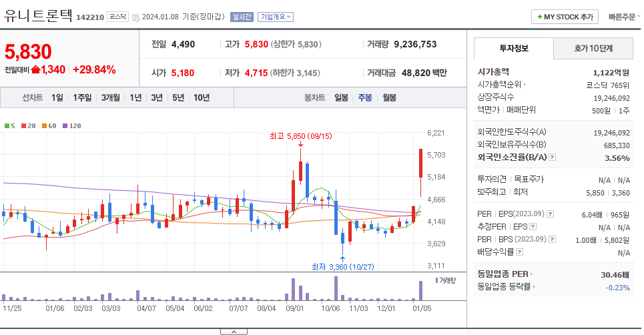Click the 거래량 legend marker in the volume chart
Viewport: 644px width, 335px height.
437,280
